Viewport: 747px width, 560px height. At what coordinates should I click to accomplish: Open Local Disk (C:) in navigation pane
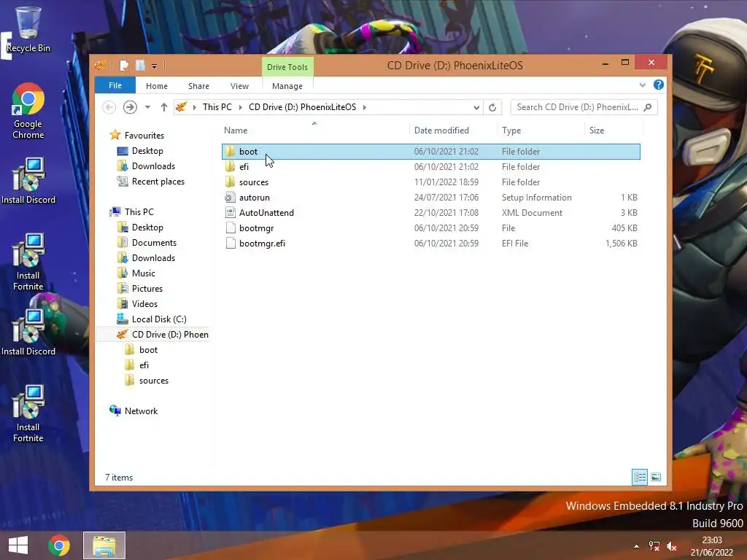(x=159, y=319)
